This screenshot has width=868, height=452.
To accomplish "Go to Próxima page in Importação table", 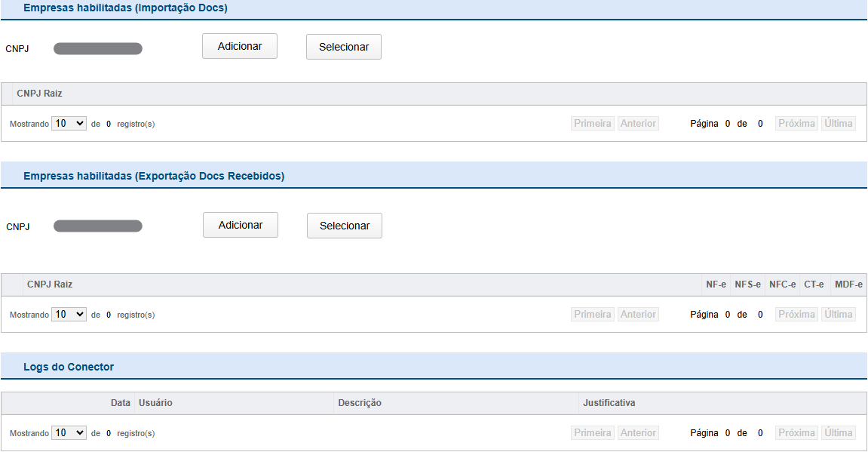I will pyautogui.click(x=797, y=123).
